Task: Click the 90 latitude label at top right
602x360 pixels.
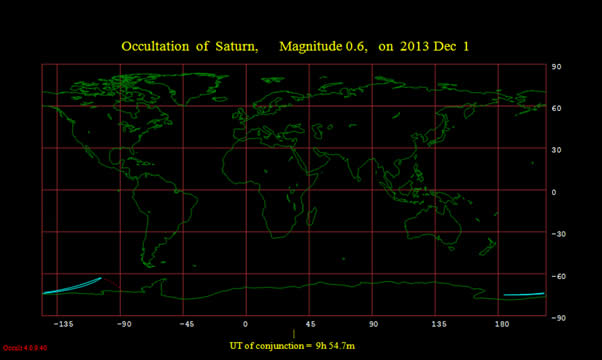Action: pos(556,67)
